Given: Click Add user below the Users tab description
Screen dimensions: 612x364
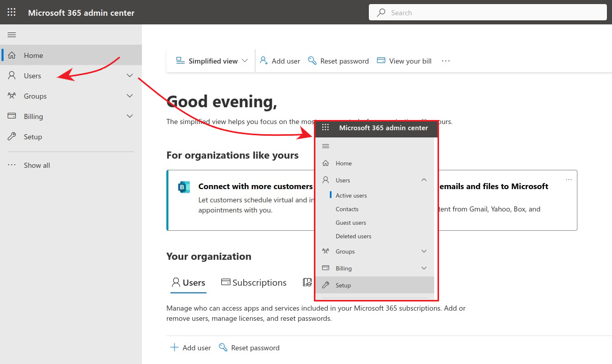Looking at the screenshot, I should pos(190,348).
